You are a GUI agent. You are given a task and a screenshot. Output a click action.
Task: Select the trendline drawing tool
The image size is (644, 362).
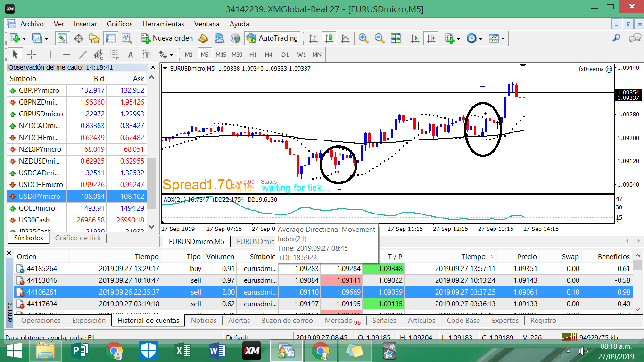(83, 54)
